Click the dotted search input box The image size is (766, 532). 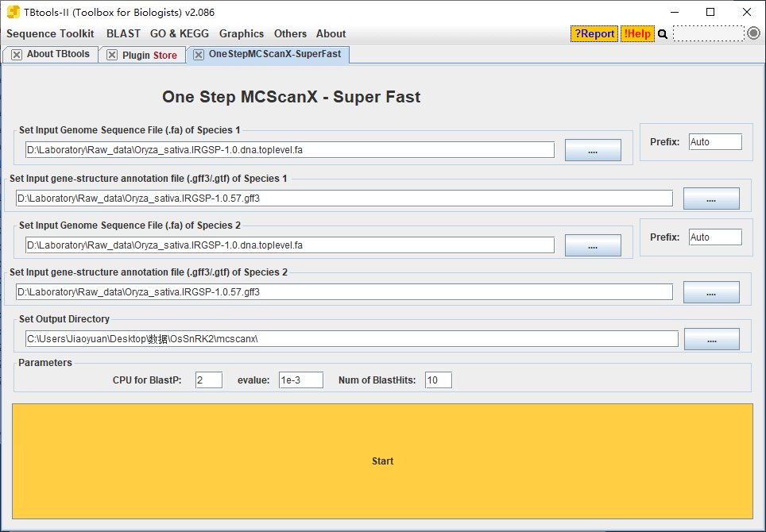[x=709, y=33]
